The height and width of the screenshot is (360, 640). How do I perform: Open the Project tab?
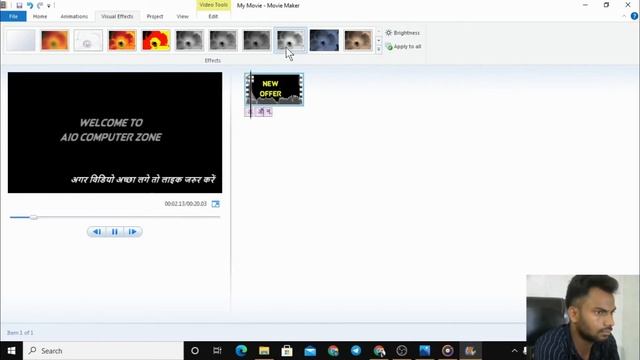click(155, 16)
